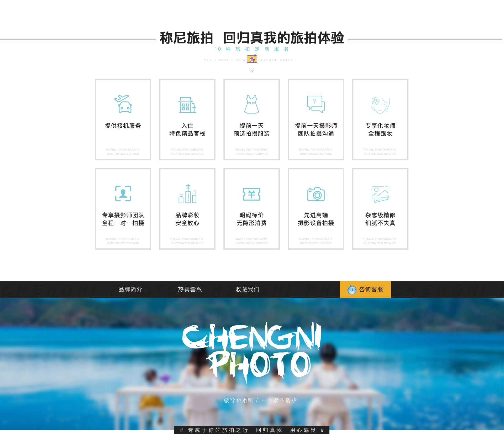Select the 收藏我们 menu item
Viewport: 504px width, 434px height.
point(248,289)
